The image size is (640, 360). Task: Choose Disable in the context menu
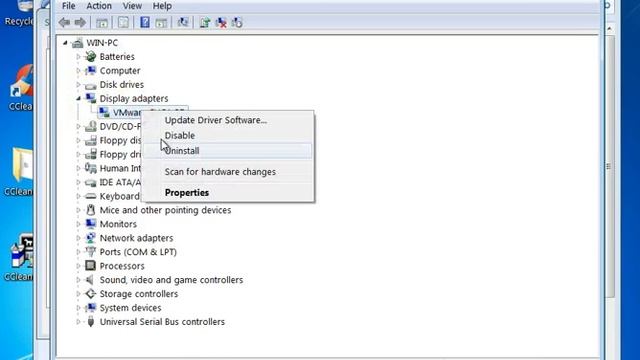click(228, 136)
